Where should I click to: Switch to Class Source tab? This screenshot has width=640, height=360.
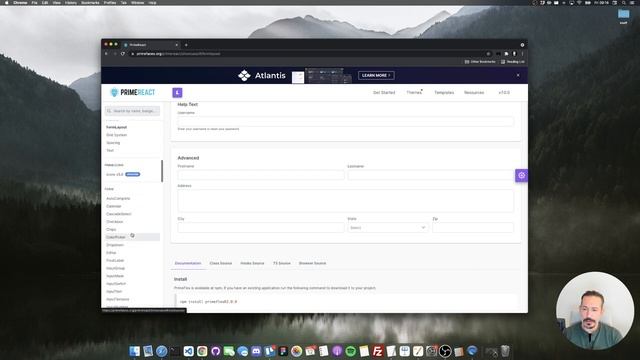(221, 263)
